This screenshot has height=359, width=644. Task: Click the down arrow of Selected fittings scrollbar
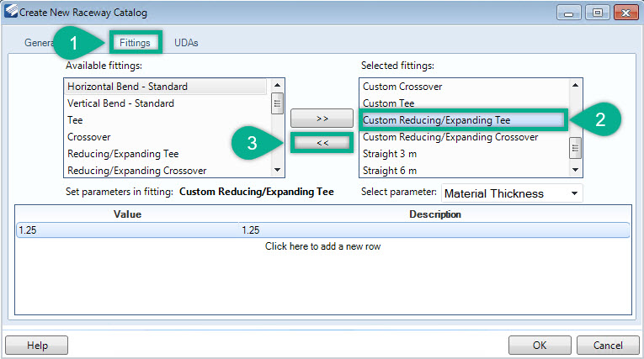tap(576, 170)
